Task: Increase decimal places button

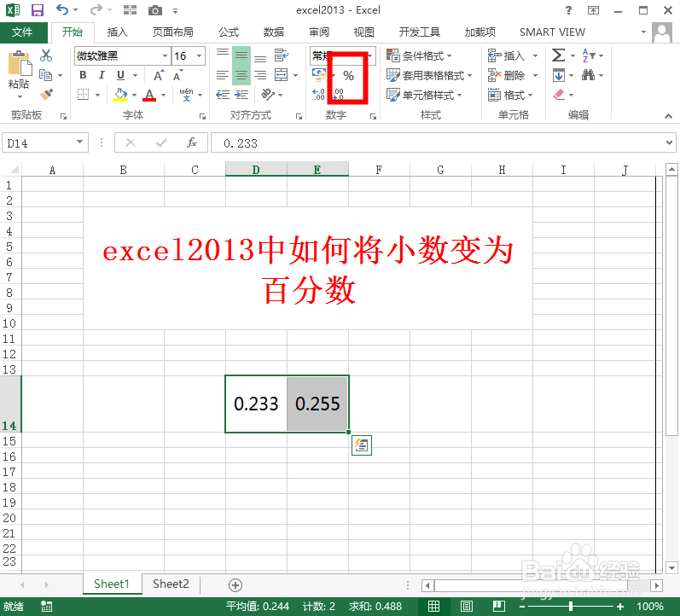Action: 319,94
